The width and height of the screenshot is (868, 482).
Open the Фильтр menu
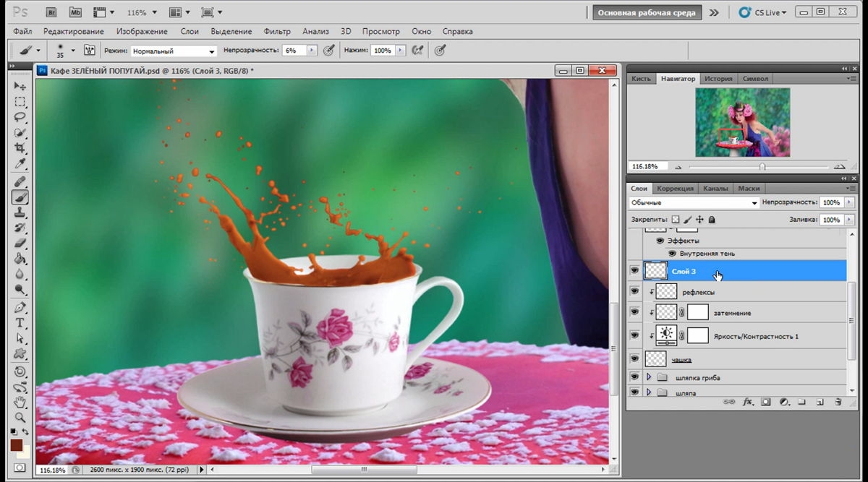tap(277, 32)
